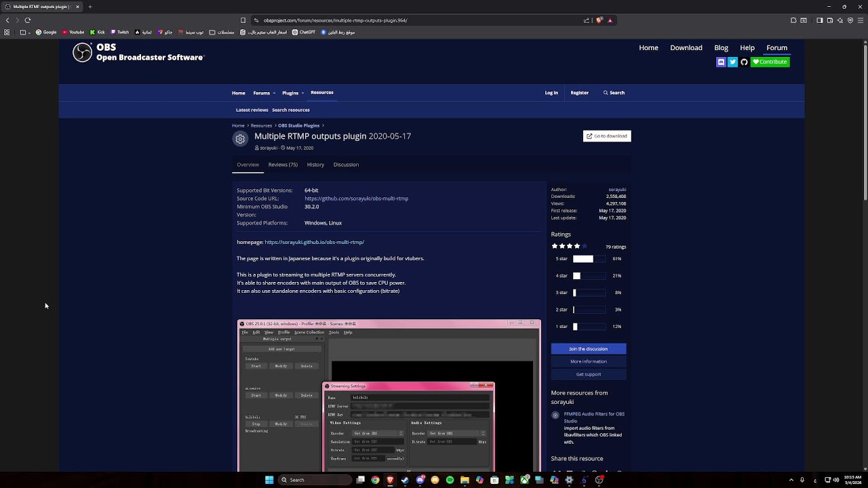Open the Brave VPN icon
Viewport: 868px width, 488px height.
click(x=850, y=20)
